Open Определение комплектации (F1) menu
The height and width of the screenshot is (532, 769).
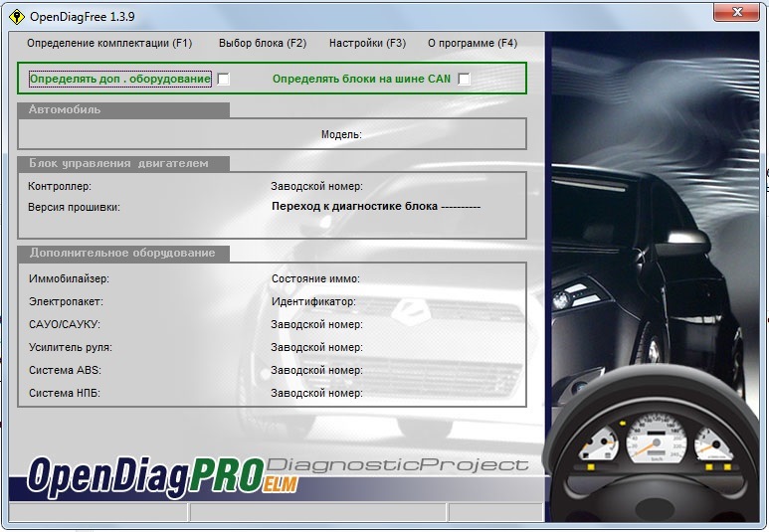(x=109, y=43)
